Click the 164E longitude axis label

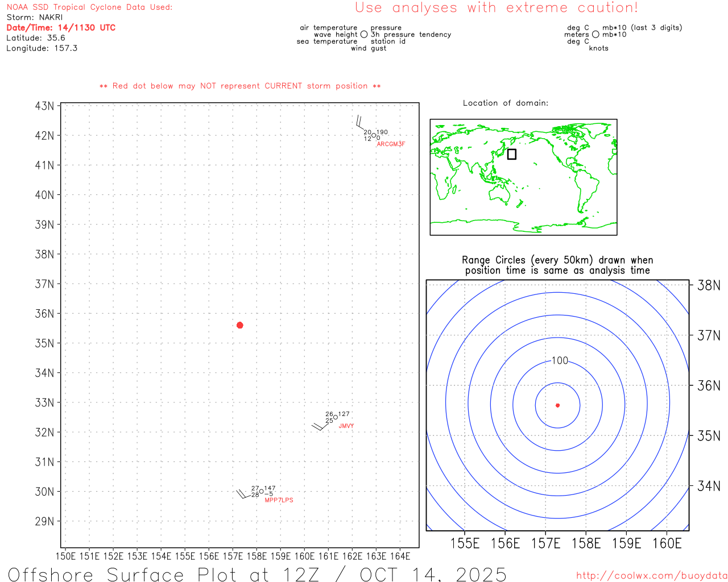400,556
